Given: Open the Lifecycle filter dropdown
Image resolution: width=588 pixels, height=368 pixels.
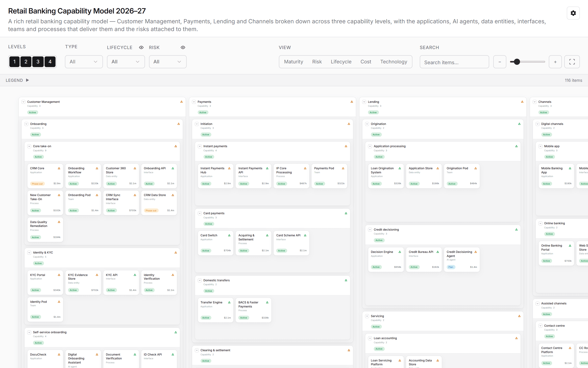Looking at the screenshot, I should pyautogui.click(x=126, y=62).
